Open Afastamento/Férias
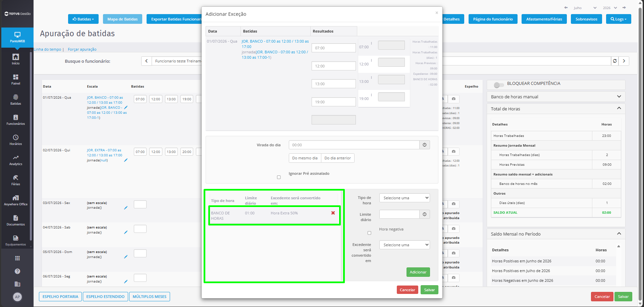 click(544, 19)
